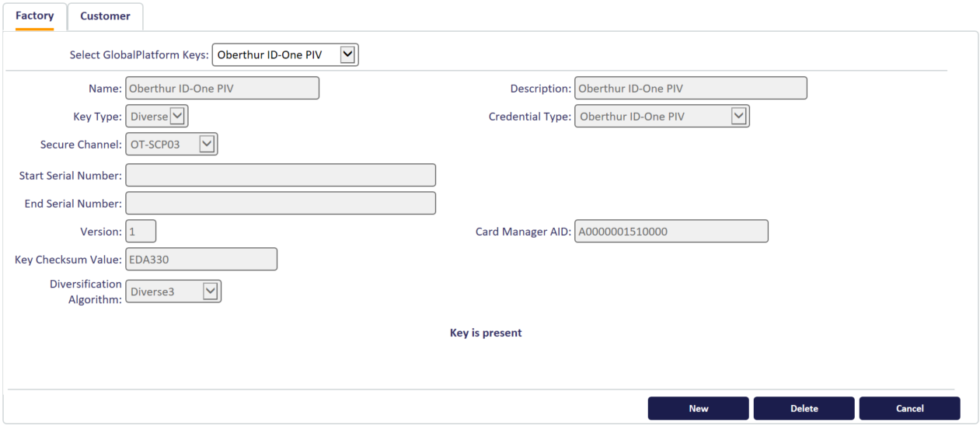Click the New button
980x426 pixels.
(x=698, y=408)
